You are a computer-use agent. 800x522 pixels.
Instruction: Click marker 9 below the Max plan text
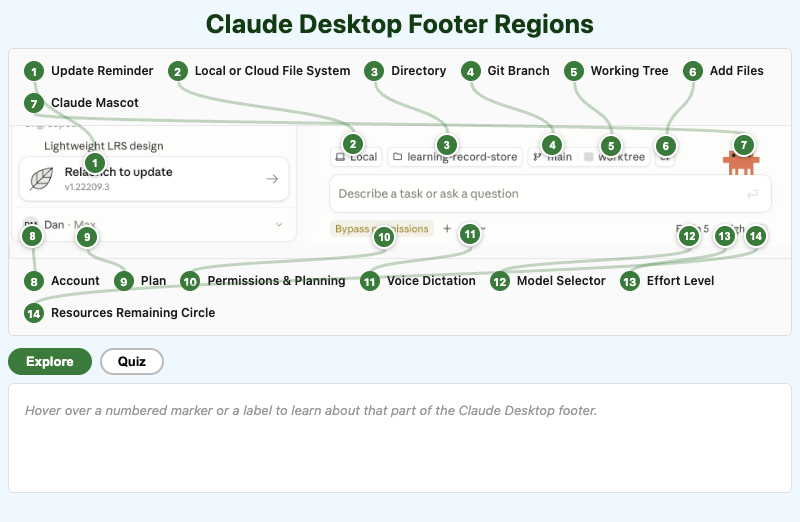pos(87,237)
